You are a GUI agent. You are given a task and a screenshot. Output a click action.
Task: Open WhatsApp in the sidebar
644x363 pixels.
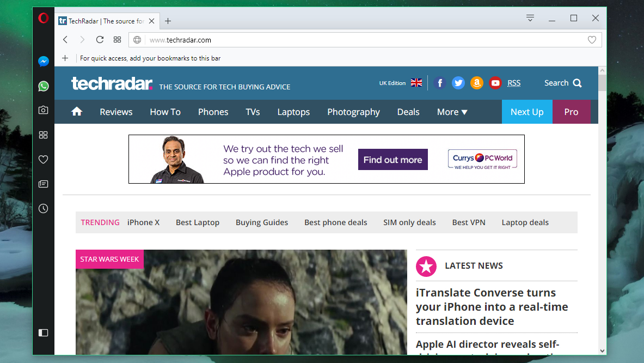click(43, 86)
